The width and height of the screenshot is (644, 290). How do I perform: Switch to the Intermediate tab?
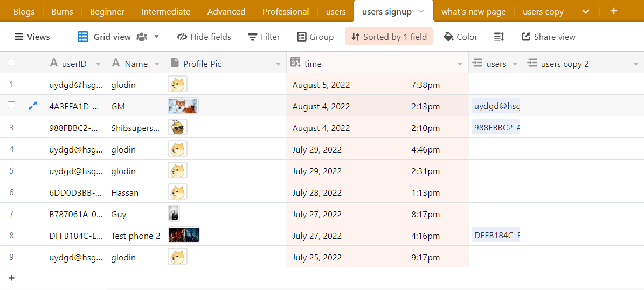pyautogui.click(x=166, y=12)
